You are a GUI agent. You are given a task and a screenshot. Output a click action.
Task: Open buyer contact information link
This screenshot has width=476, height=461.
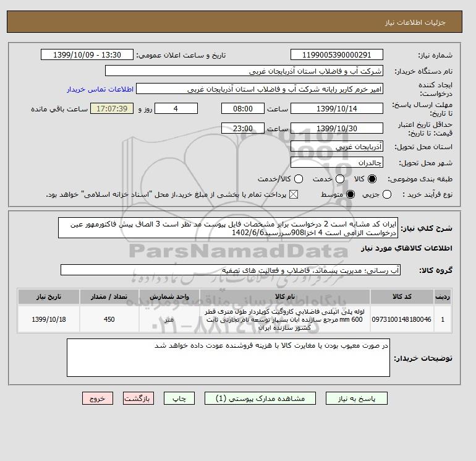[x=100, y=89]
